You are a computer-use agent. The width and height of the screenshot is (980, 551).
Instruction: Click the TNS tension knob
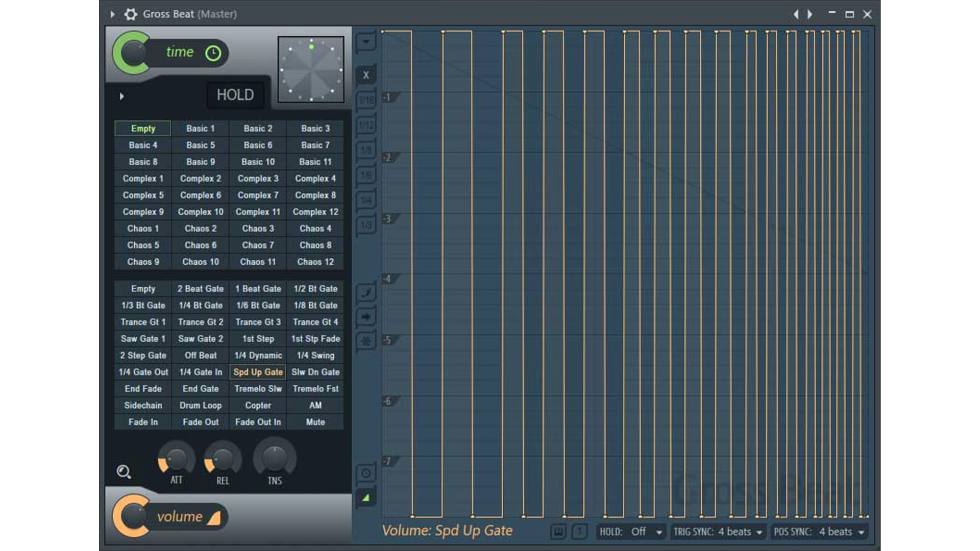(275, 459)
